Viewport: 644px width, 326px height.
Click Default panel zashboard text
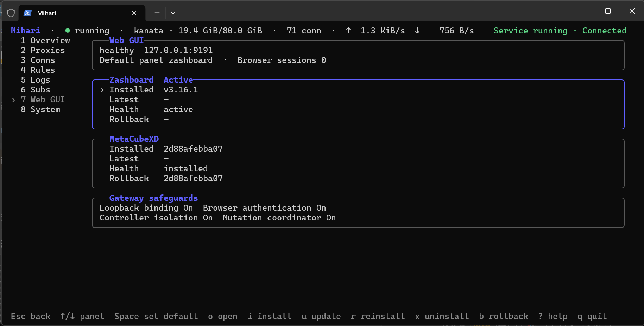pyautogui.click(x=156, y=60)
